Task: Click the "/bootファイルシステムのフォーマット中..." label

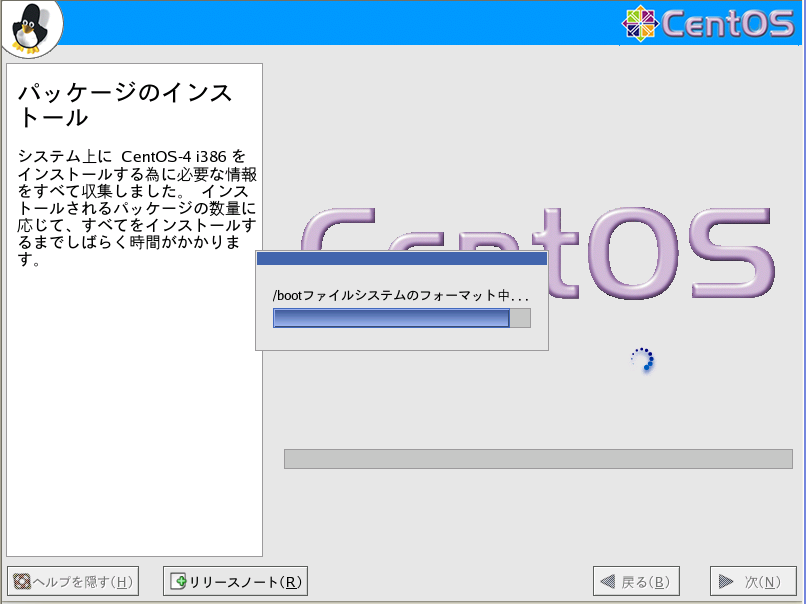Action: coord(401,295)
